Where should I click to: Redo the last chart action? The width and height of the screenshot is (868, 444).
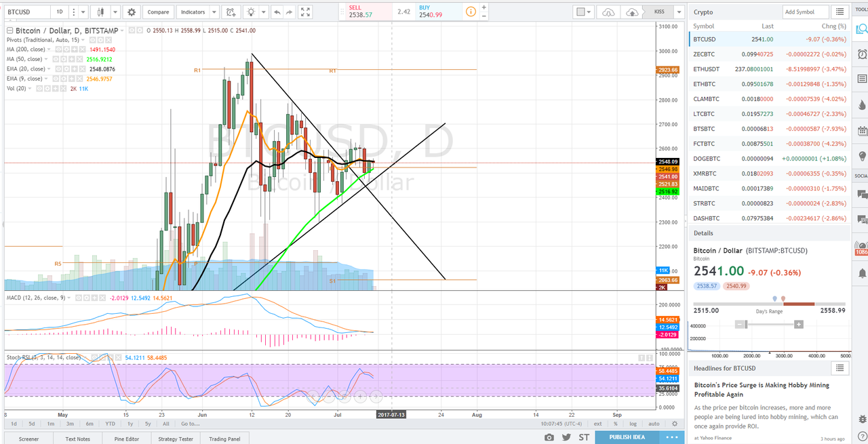(290, 12)
